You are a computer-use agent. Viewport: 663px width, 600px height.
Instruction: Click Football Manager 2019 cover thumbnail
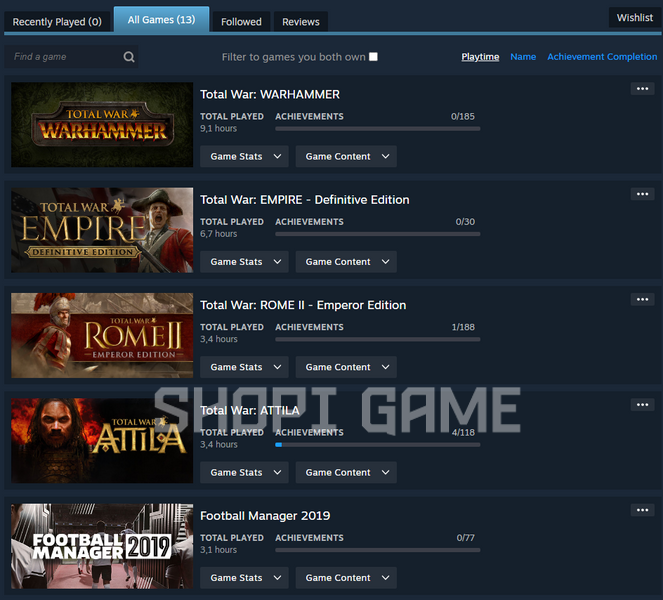coord(102,545)
